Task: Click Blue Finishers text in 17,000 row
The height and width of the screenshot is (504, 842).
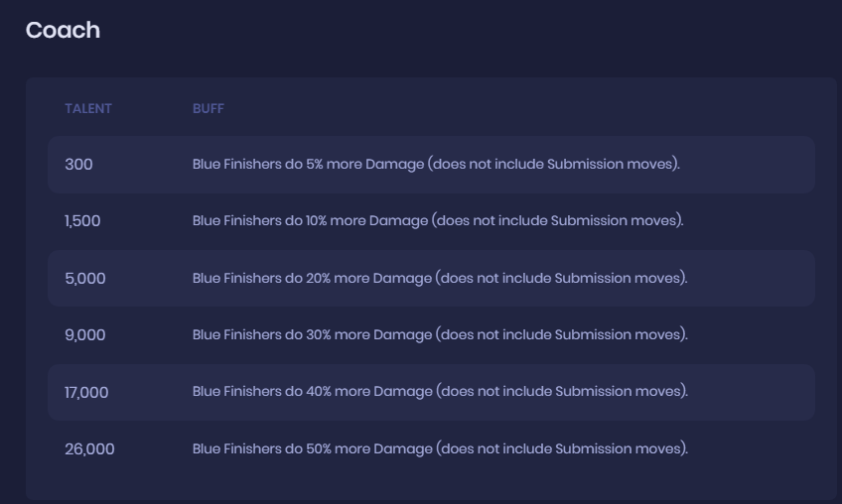Action: (236, 392)
